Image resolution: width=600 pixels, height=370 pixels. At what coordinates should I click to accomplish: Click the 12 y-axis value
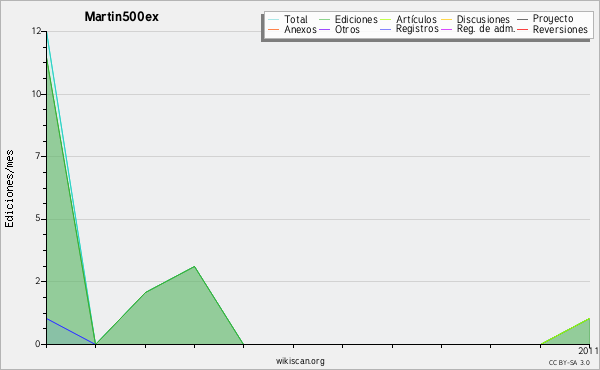coord(36,31)
